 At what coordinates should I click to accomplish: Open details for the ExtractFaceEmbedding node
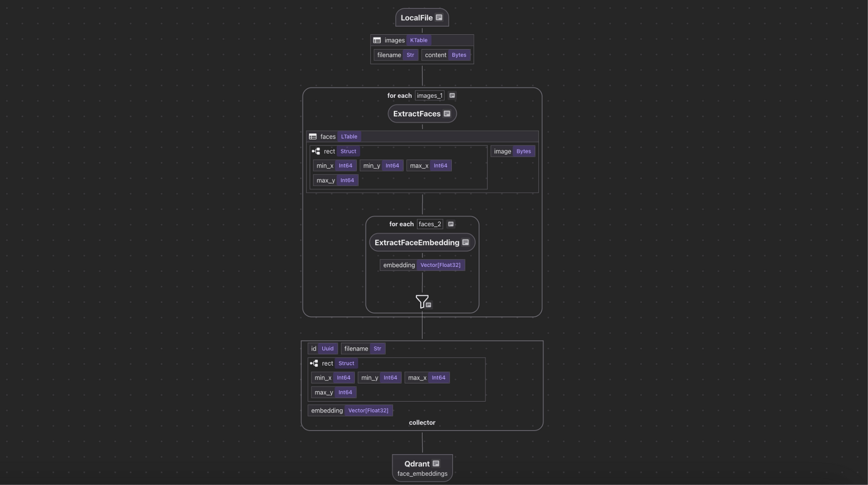coord(417,242)
